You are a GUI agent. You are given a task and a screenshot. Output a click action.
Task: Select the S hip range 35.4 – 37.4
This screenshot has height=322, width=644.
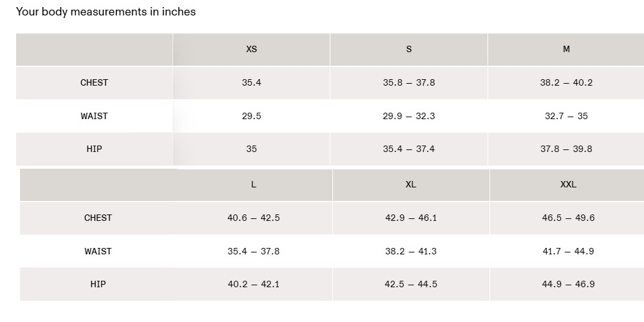coord(409,149)
